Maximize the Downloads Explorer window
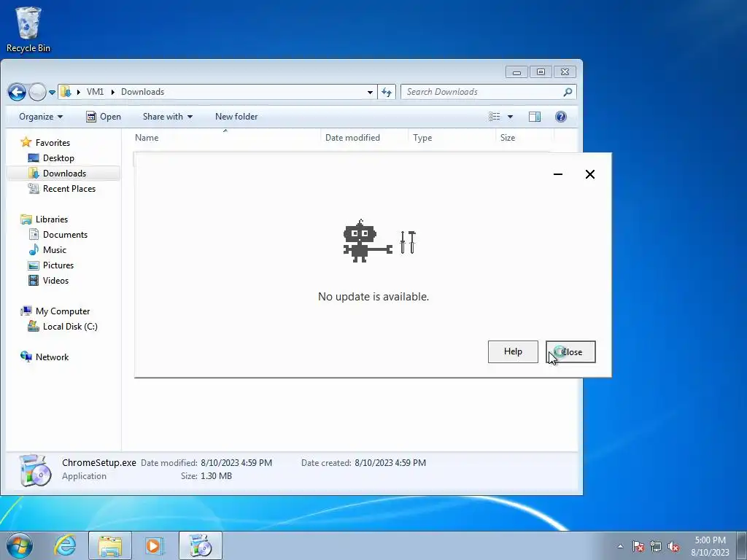 (x=541, y=72)
